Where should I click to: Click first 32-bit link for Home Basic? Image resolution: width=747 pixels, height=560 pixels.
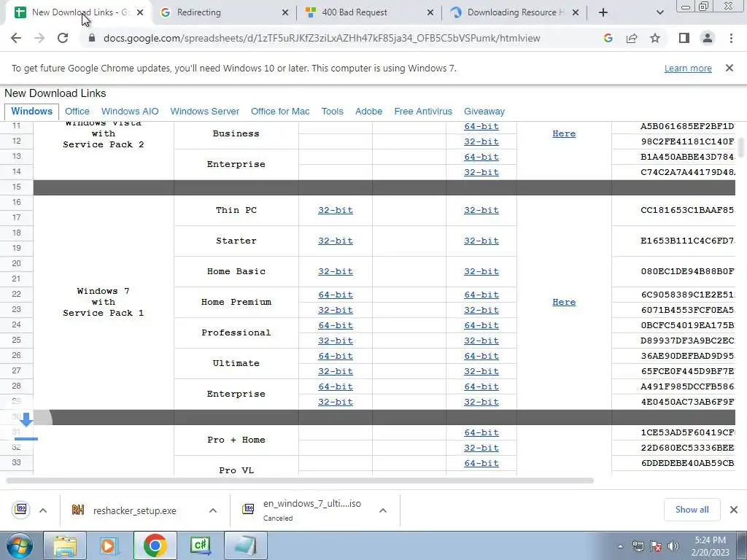click(x=336, y=271)
